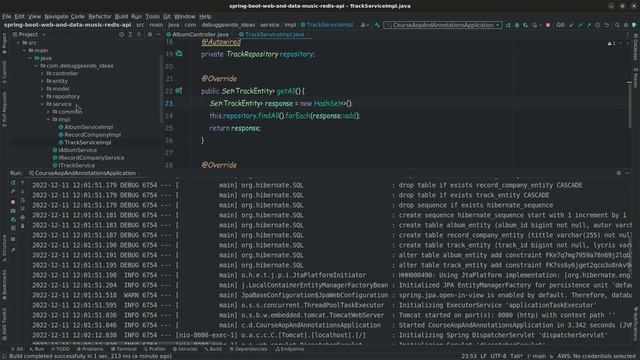Click the rerun icon in Run panel
Screen dimensions: 640x360
click(13, 182)
